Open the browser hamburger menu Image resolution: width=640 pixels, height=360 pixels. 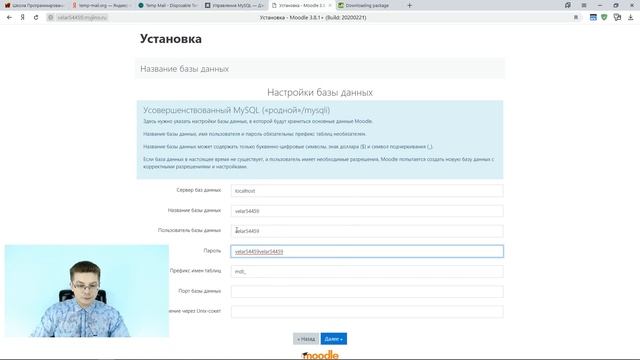(x=584, y=5)
